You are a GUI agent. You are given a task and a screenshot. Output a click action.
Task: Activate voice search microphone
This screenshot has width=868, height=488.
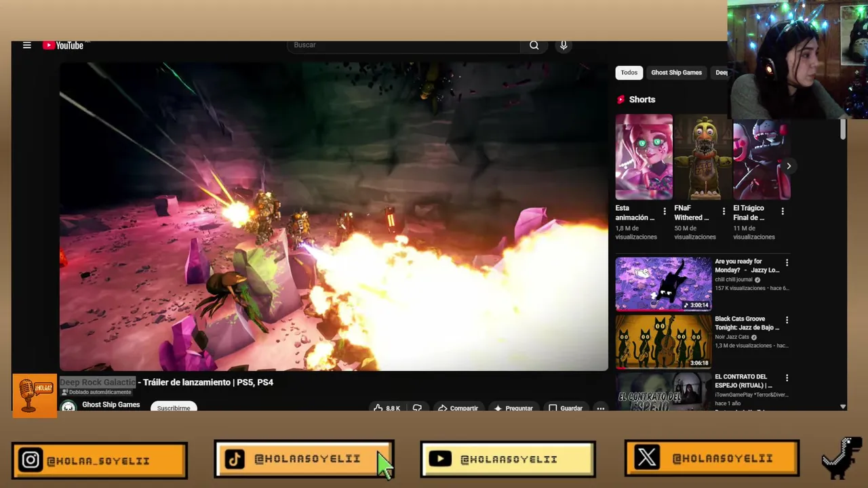[x=564, y=45]
